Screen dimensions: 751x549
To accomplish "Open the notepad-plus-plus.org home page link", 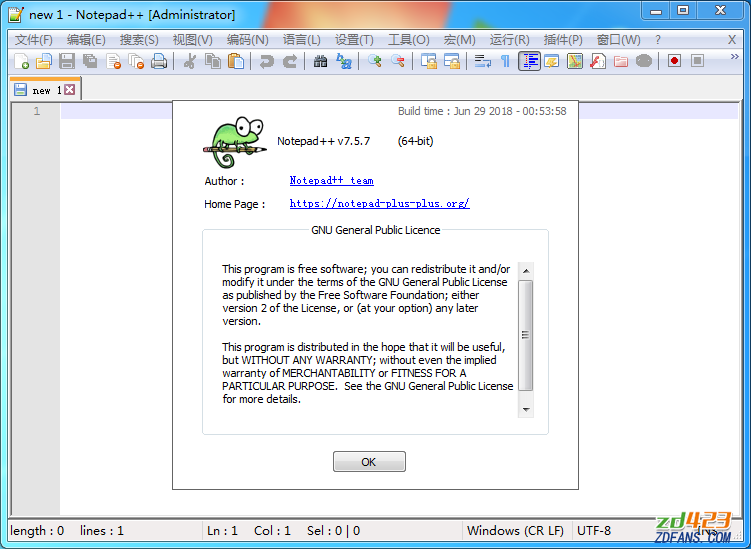I will coord(379,204).
